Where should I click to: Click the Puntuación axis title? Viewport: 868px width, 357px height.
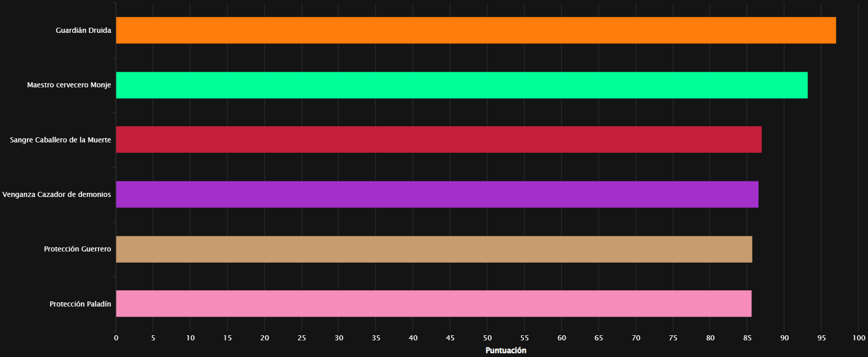point(506,350)
